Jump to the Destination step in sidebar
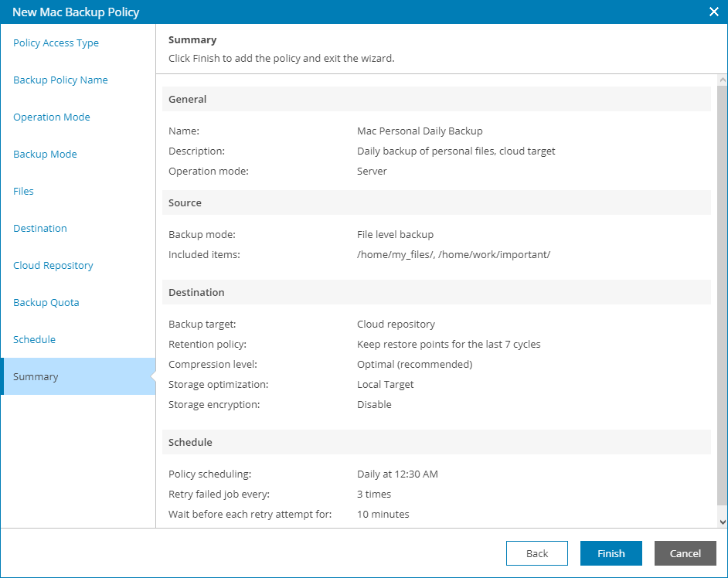728x578 pixels. (x=40, y=229)
